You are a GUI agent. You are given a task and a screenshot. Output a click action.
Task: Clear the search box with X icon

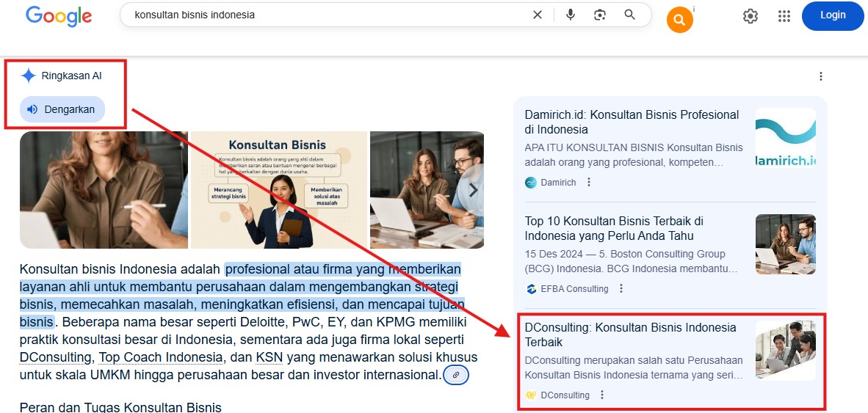click(x=537, y=15)
